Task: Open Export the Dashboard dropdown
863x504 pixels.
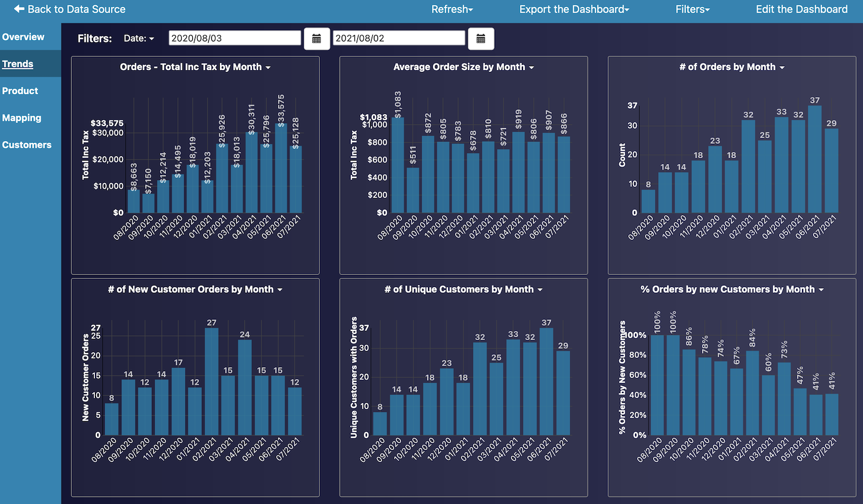Action: click(x=574, y=9)
